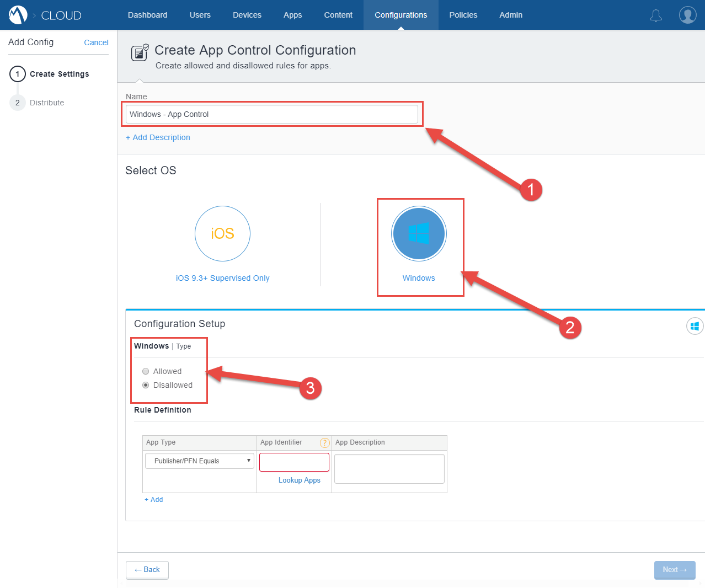Select the iOS operating system icon
This screenshot has width=705, height=588.
pyautogui.click(x=222, y=234)
